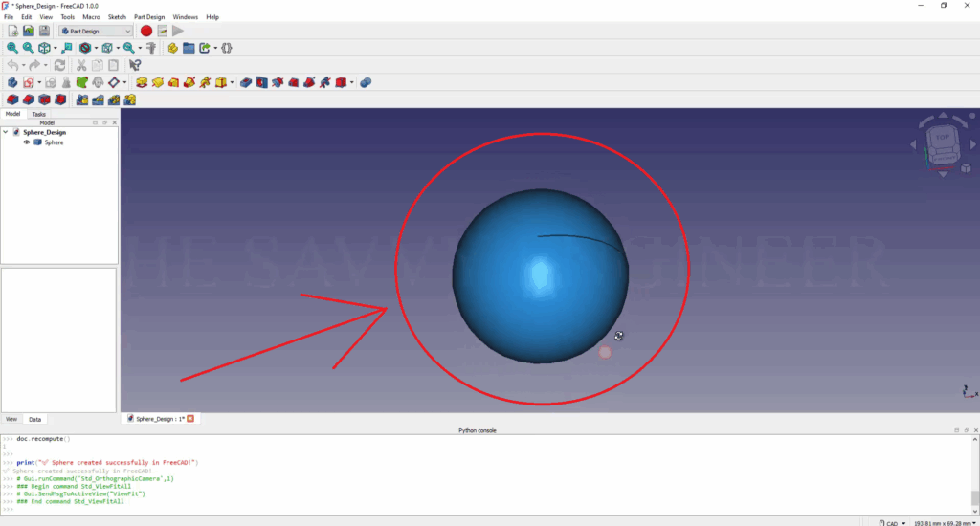Click the Save document icon

[44, 31]
